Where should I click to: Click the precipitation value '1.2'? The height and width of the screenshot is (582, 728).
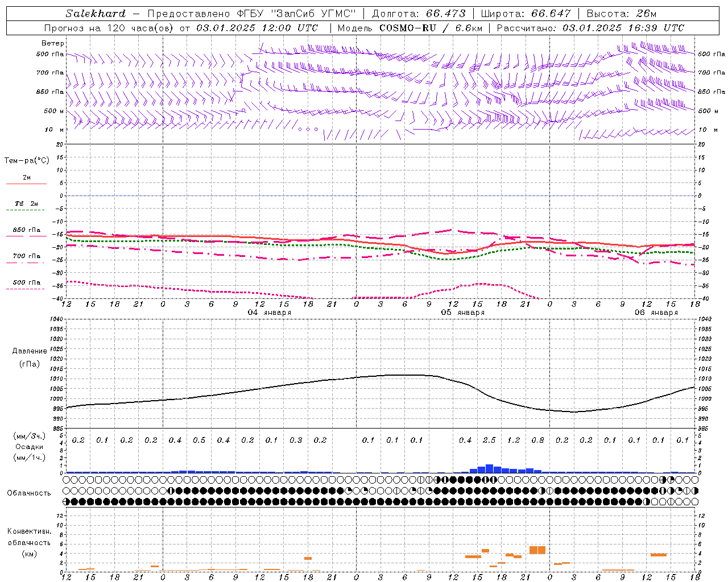514,440
